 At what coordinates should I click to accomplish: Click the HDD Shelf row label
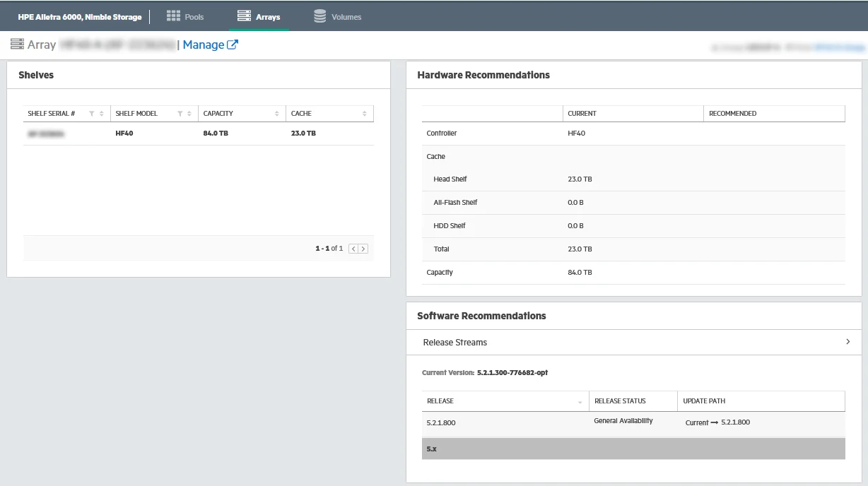coord(450,226)
